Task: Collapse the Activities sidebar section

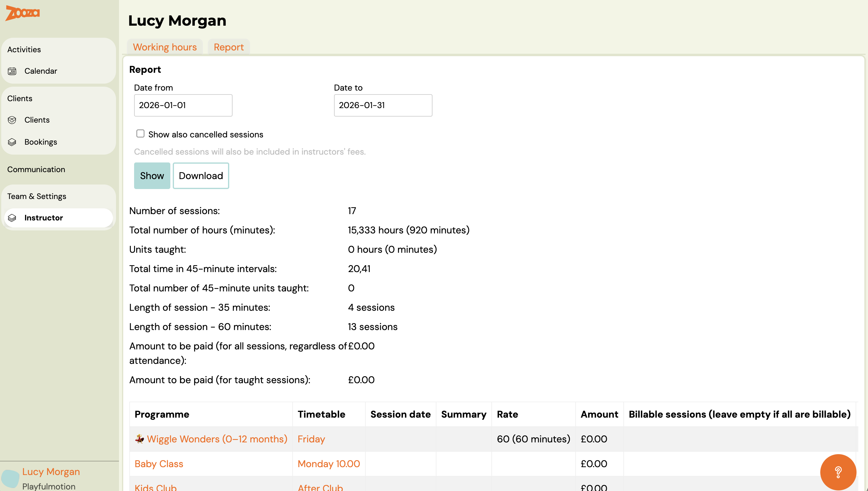Action: point(24,50)
